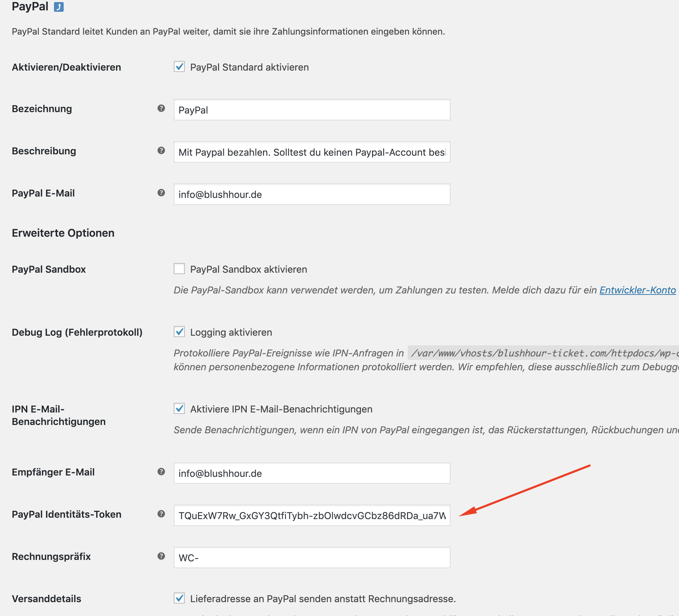The image size is (679, 616).
Task: Toggle IPN E-Mail-Benachrichtigungen checkbox
Action: (179, 409)
